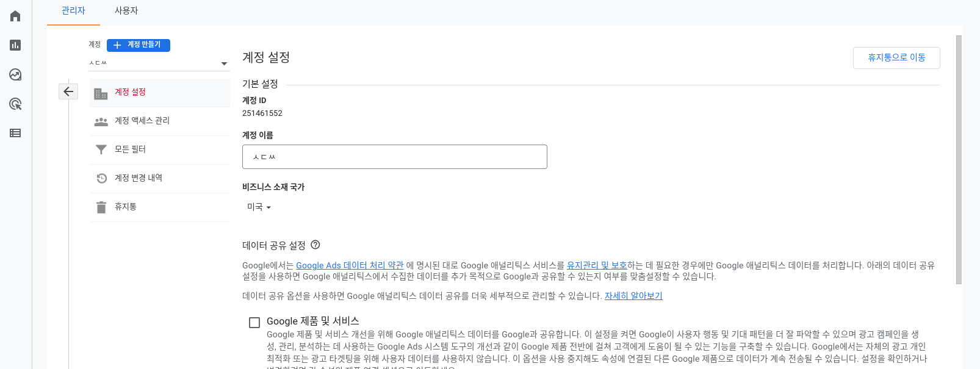Select 모든 필터 menu item
The image size is (980, 369).
[x=159, y=149]
